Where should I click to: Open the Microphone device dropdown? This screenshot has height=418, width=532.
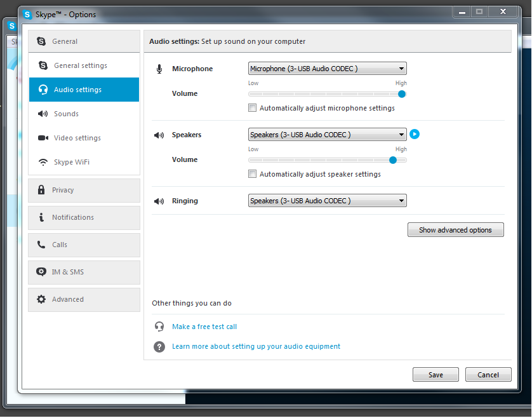[328, 69]
